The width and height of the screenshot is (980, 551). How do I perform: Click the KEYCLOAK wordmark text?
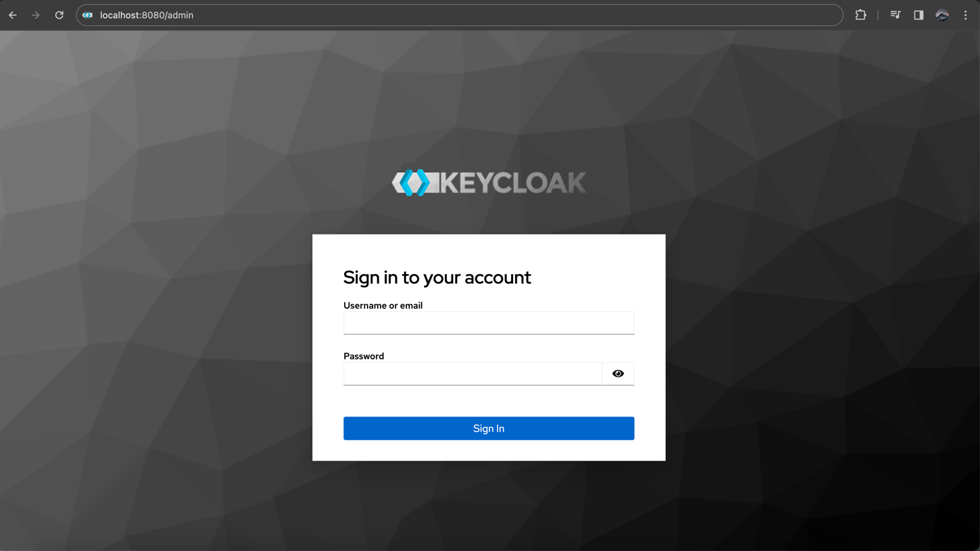[x=513, y=183]
